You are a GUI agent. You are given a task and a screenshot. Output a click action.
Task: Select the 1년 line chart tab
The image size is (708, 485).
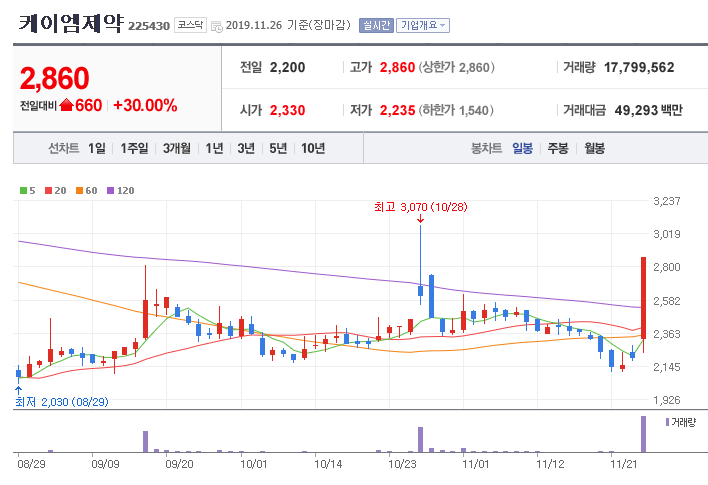point(214,148)
